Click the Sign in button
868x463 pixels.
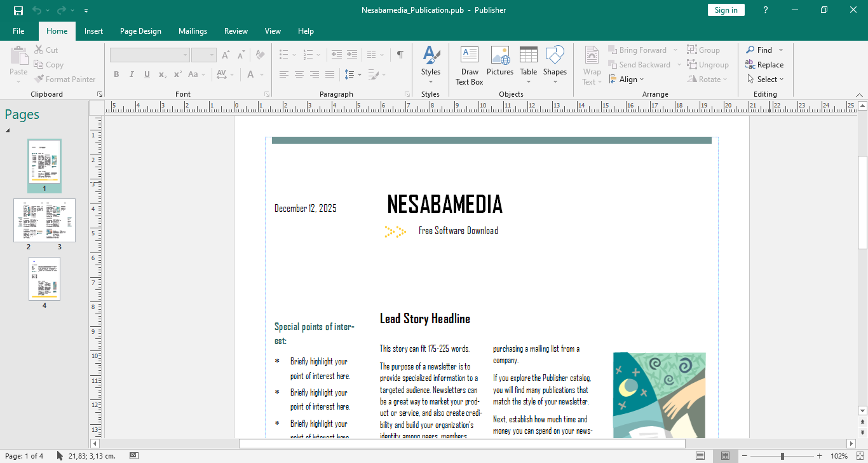click(x=726, y=10)
